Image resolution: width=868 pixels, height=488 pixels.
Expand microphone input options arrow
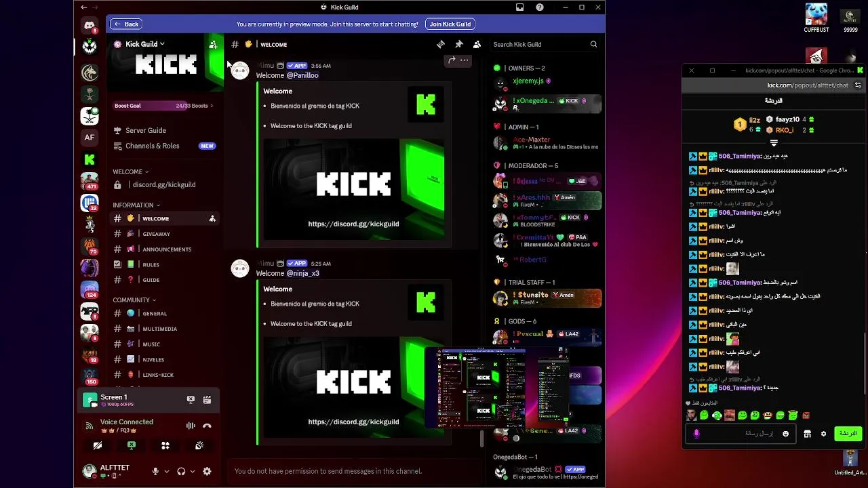pos(167,471)
